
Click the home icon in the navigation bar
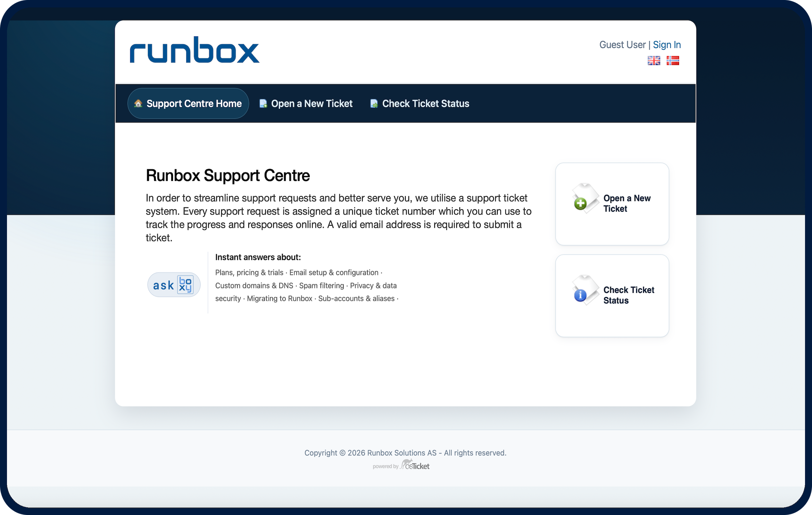point(138,103)
